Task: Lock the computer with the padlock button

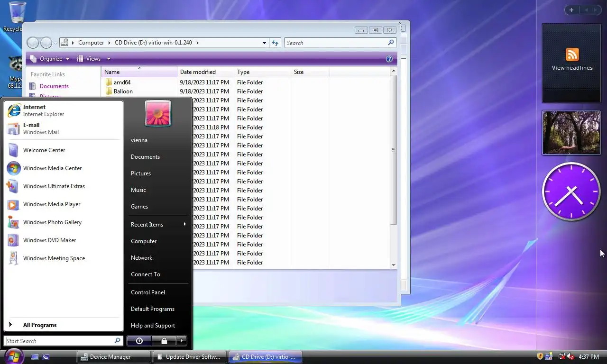Action: (164, 341)
